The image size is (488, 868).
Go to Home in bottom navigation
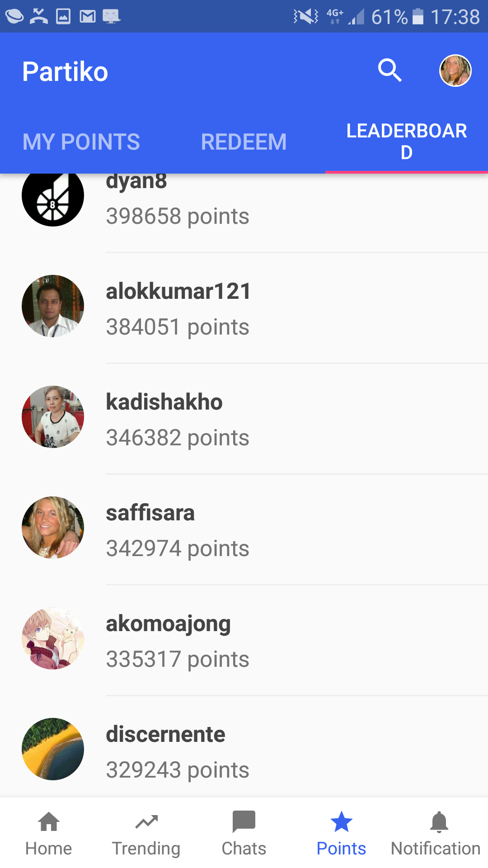(x=49, y=833)
